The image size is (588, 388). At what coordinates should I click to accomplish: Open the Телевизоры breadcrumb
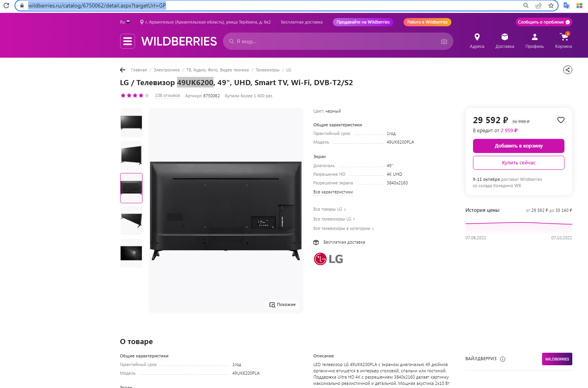coord(267,70)
